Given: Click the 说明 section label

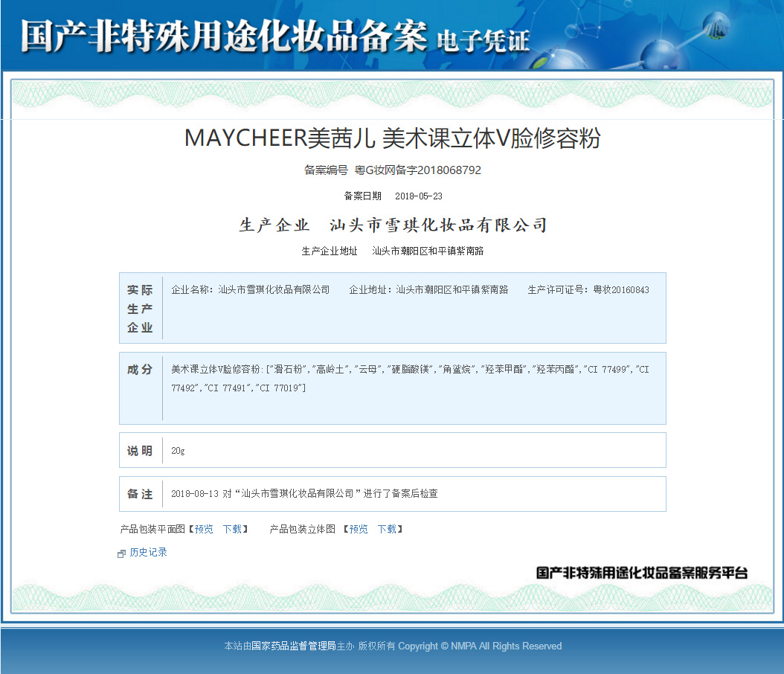Looking at the screenshot, I should pos(140,451).
